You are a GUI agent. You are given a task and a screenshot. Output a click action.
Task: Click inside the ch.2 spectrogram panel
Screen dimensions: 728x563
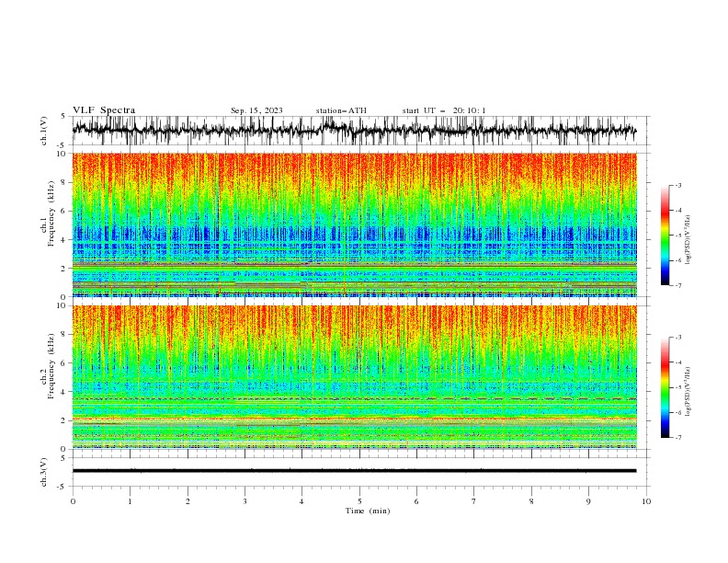tap(355, 377)
